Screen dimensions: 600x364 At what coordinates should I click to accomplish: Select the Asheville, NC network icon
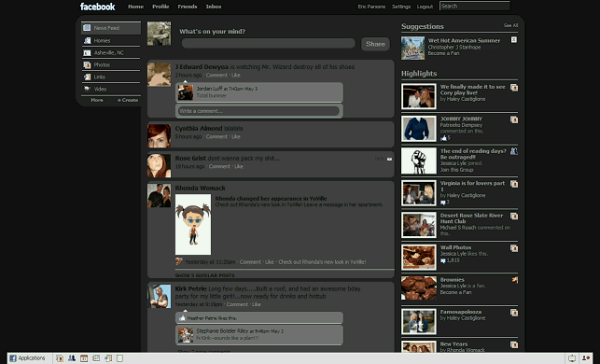87,53
